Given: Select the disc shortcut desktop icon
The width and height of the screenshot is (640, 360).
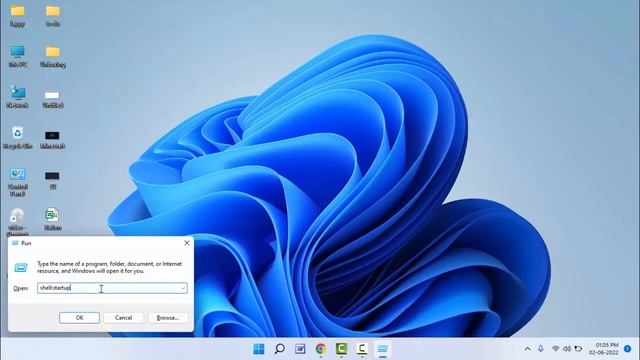Looking at the screenshot, I should (x=18, y=222).
